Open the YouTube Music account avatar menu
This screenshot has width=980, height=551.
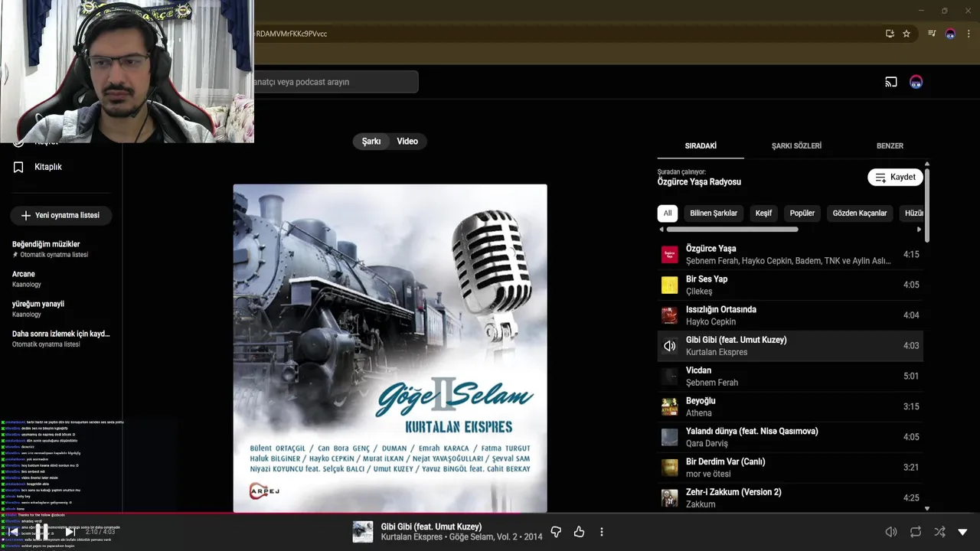[916, 82]
